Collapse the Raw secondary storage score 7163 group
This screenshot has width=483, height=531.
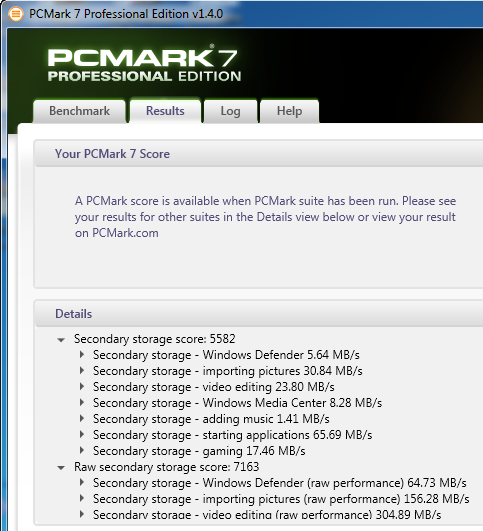[61, 468]
